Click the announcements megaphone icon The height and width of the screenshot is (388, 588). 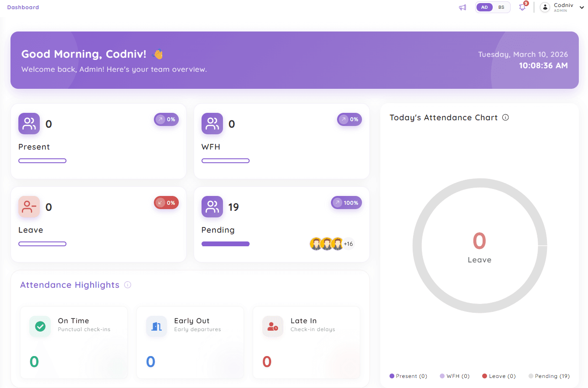(x=462, y=7)
